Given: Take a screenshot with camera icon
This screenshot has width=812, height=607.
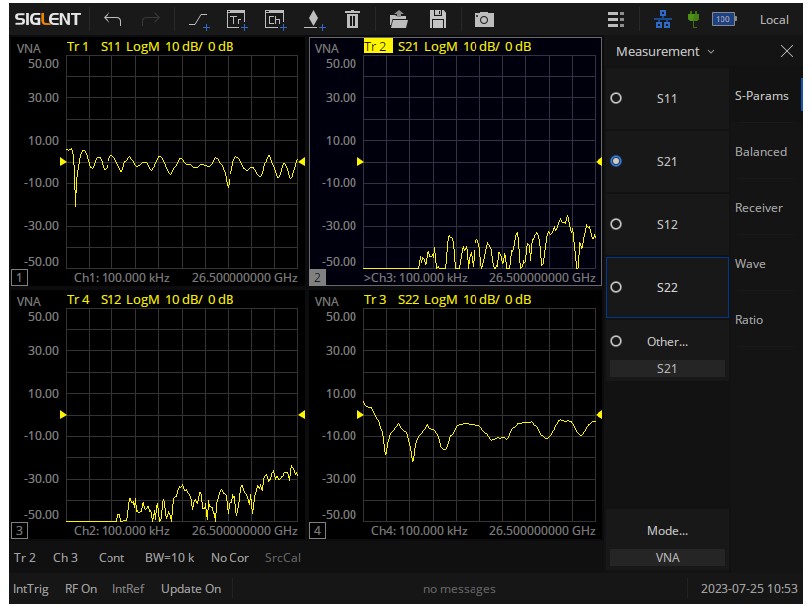Looking at the screenshot, I should (x=484, y=19).
